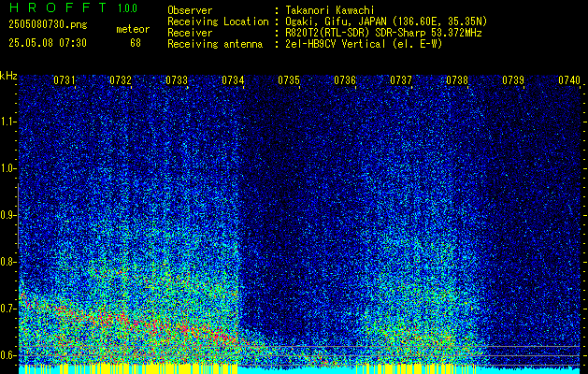588x374 pixels.
Task: Click the 0.6 kHz axis label
Action: [x=7, y=355]
